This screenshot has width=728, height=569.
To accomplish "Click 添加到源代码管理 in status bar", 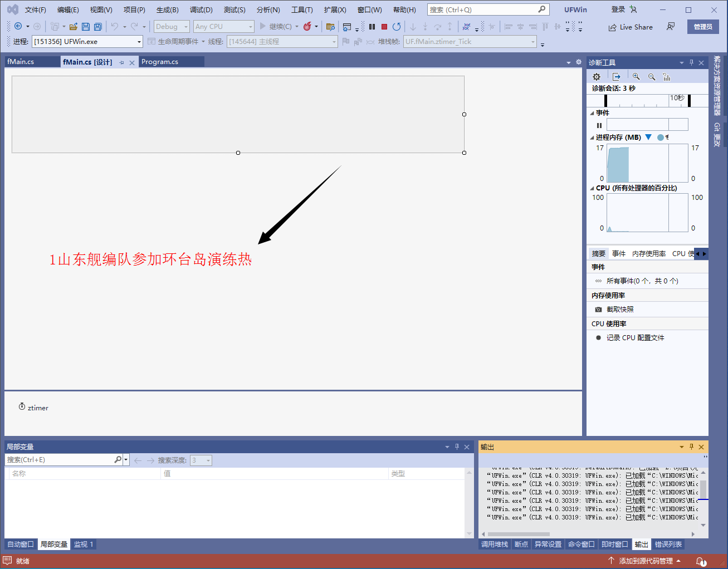I will [x=646, y=561].
